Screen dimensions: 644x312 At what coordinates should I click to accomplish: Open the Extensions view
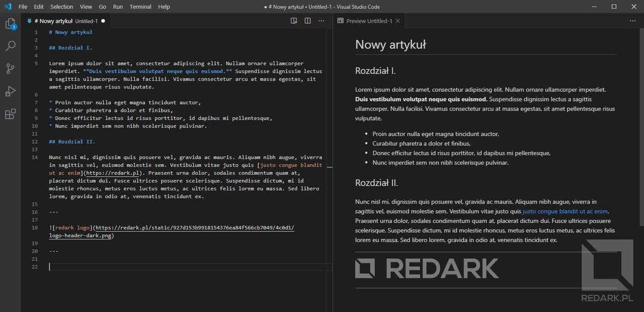pyautogui.click(x=10, y=114)
